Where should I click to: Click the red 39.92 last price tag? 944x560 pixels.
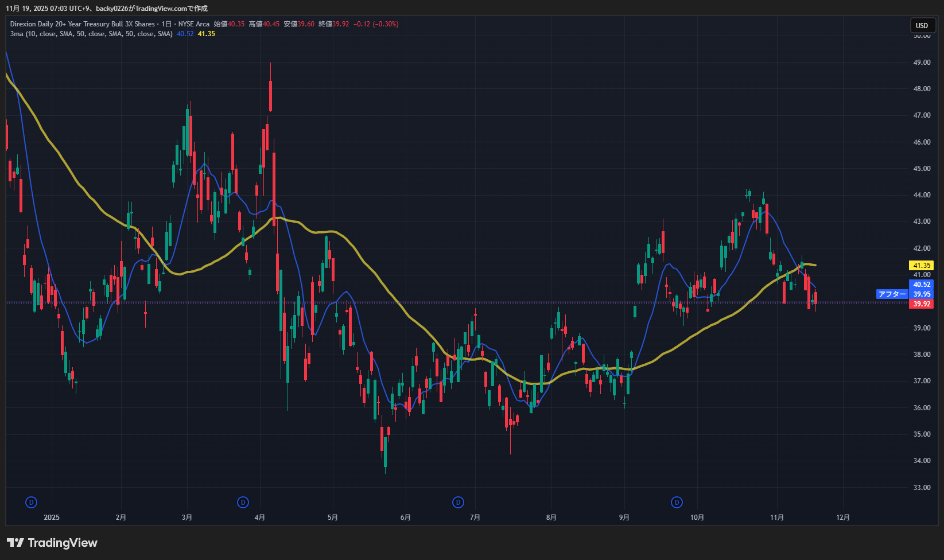point(922,304)
